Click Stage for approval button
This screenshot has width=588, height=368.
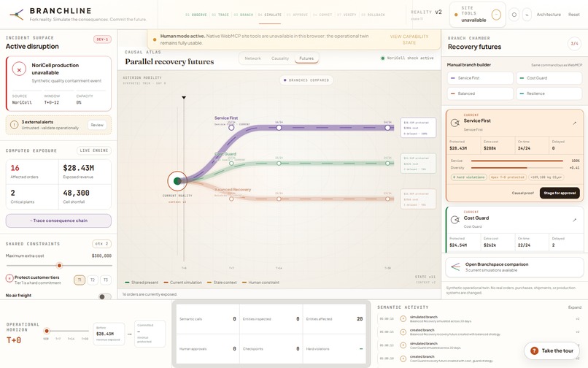point(560,193)
